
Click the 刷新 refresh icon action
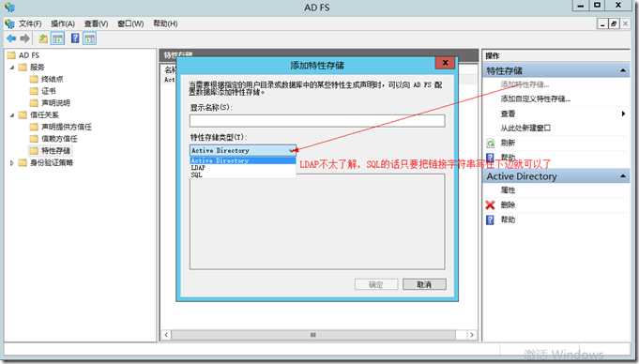pyautogui.click(x=491, y=144)
